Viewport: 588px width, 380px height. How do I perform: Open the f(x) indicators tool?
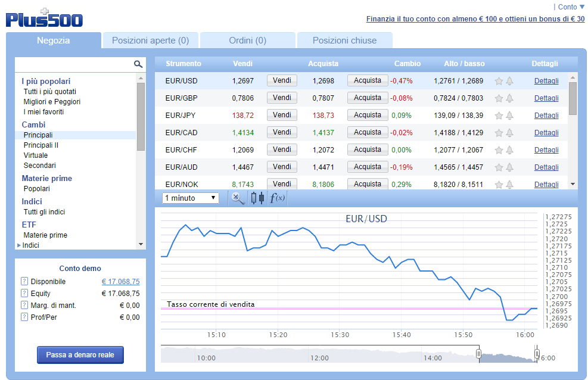coord(278,198)
